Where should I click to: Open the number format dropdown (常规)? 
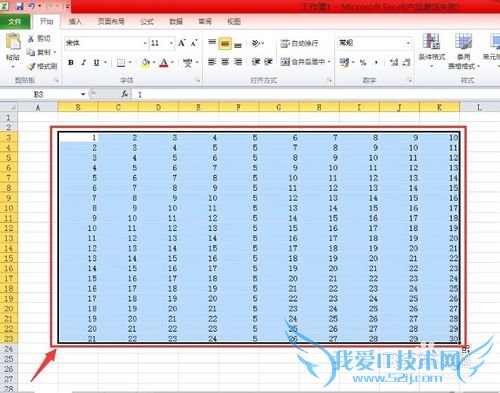pyautogui.click(x=408, y=43)
